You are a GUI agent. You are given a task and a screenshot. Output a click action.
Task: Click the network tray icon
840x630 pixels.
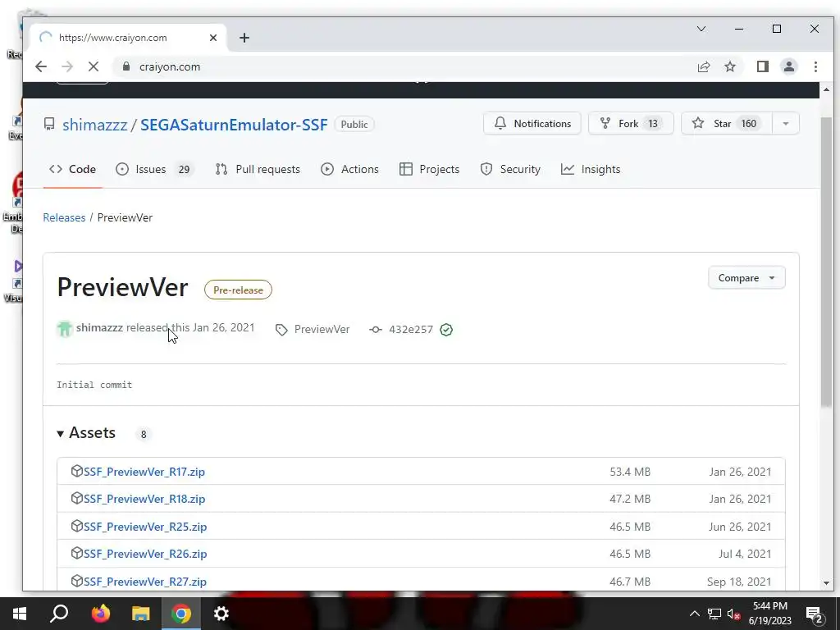click(714, 614)
